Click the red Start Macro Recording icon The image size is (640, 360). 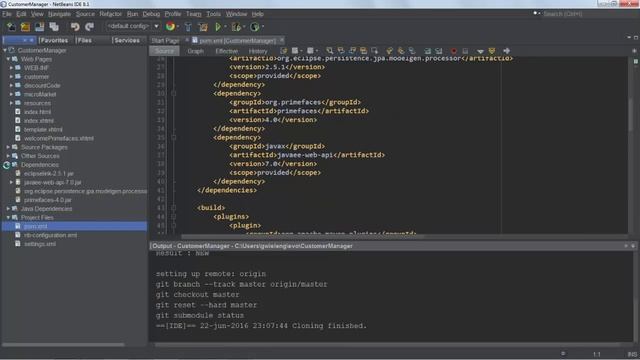(x=453, y=51)
